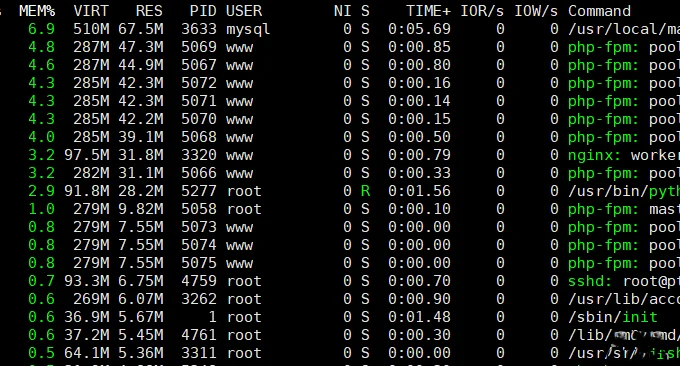680x366 pixels.
Task: Click the PID column header
Action: 203,11
